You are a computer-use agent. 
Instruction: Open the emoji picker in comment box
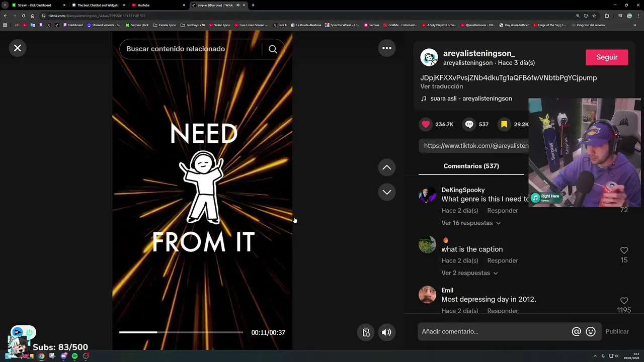(x=591, y=331)
